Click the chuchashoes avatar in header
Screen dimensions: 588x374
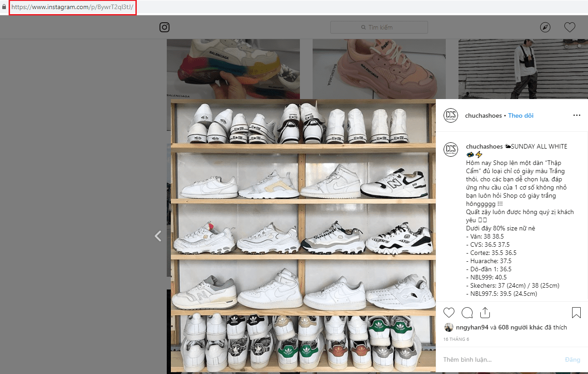click(x=450, y=115)
